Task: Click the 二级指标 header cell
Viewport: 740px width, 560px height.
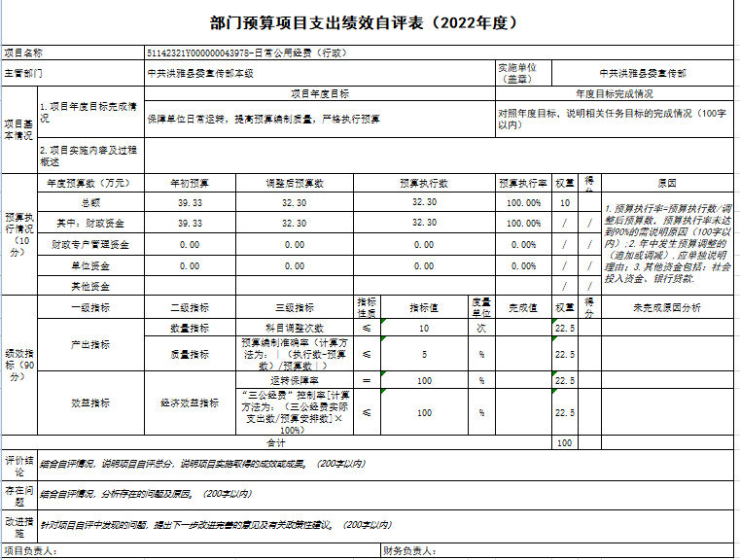Action: (x=190, y=307)
